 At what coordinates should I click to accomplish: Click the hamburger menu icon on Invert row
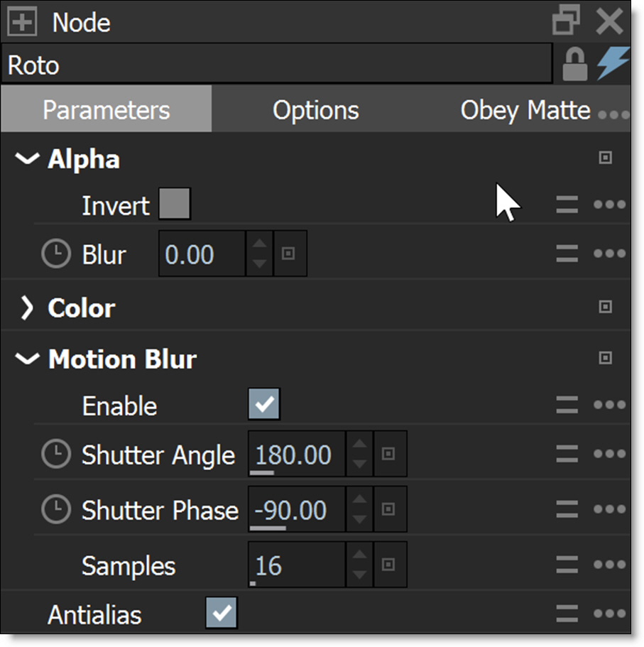click(567, 205)
